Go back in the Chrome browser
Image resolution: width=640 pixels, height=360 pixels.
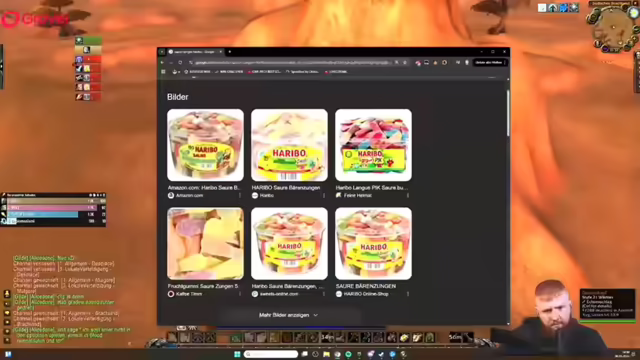[162, 62]
